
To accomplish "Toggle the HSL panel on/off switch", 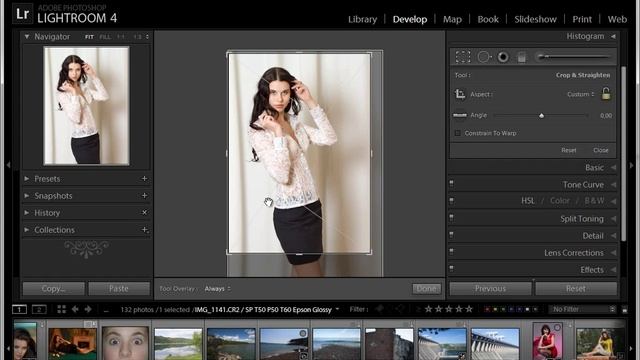I will click(x=451, y=201).
